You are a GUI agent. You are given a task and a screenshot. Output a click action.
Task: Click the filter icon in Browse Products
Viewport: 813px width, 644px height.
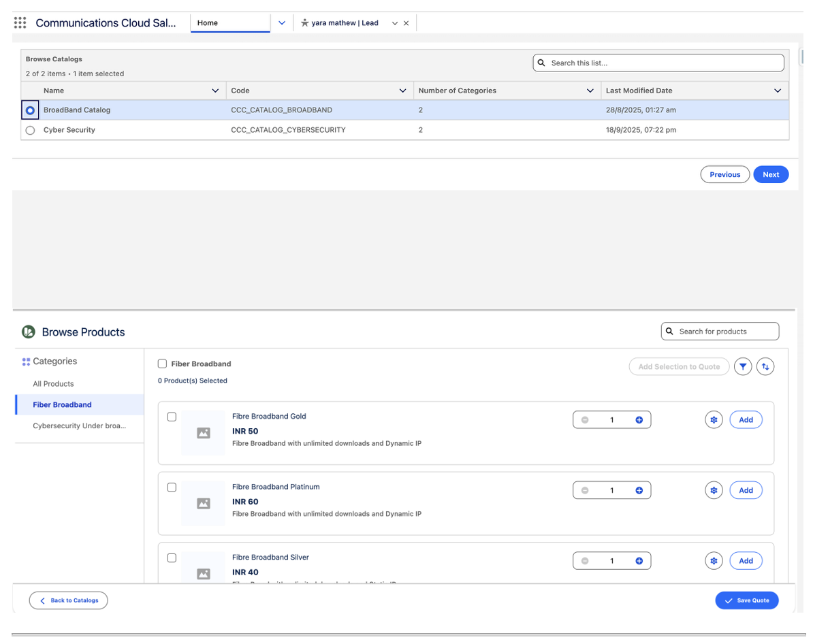click(743, 367)
